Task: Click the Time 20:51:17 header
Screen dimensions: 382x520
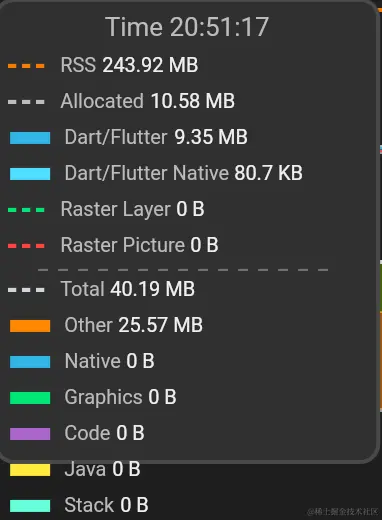Action: tap(187, 27)
